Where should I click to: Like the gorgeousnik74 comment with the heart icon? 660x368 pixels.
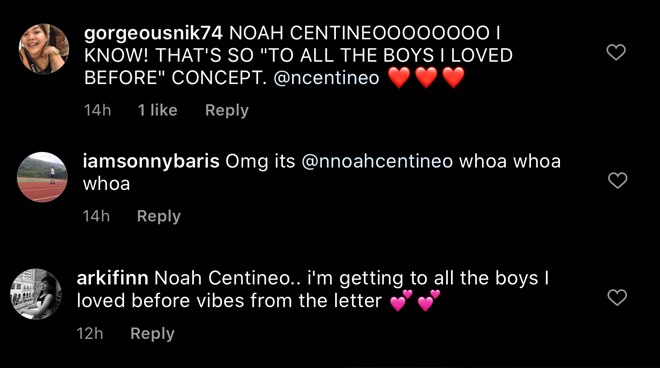(616, 52)
